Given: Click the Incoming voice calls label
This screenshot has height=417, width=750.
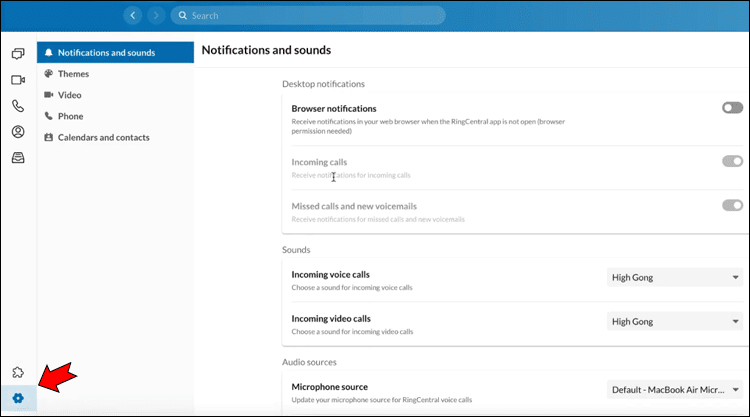Looking at the screenshot, I should [331, 274].
